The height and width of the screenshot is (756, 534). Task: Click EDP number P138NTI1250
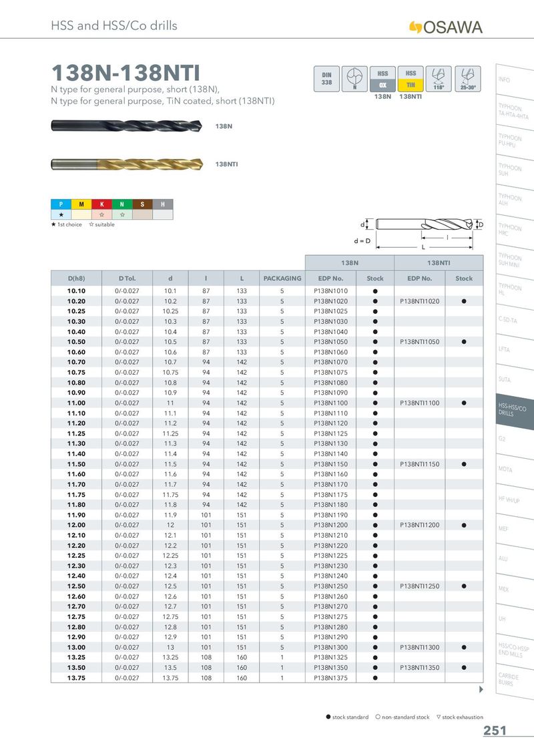pyautogui.click(x=419, y=586)
